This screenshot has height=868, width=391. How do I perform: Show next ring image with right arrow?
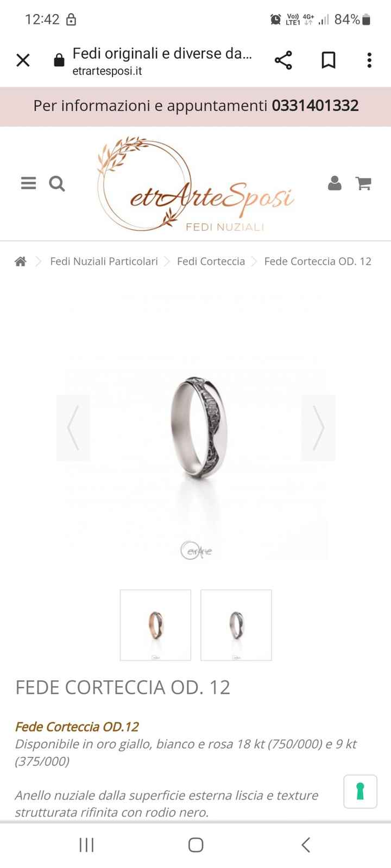click(318, 428)
